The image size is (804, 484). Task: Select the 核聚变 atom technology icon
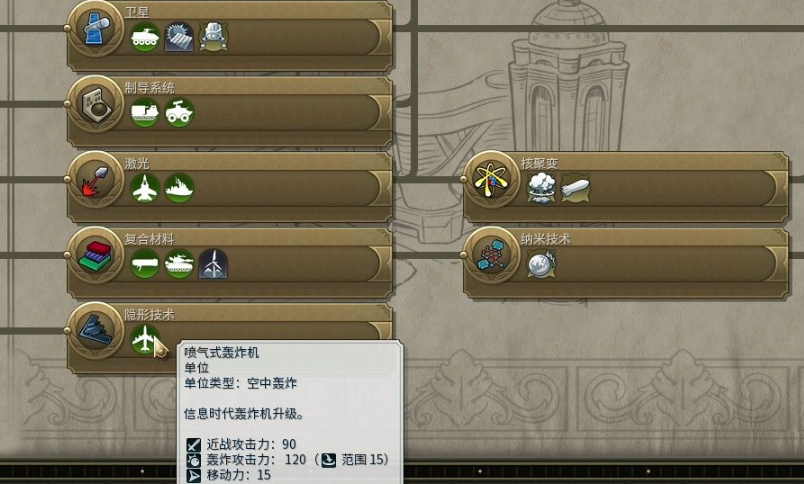(x=492, y=179)
